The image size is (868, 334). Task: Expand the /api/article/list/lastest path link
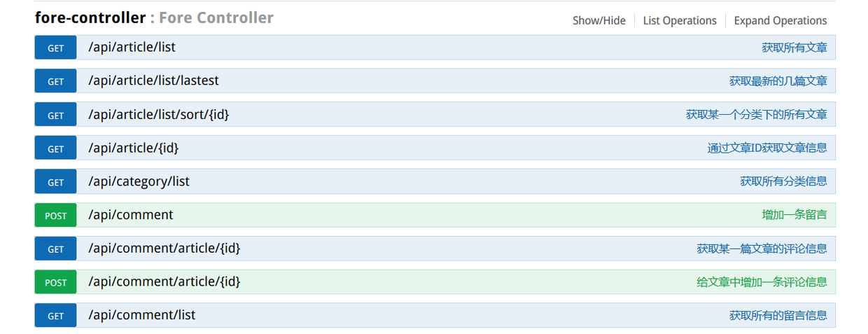pyautogui.click(x=153, y=81)
